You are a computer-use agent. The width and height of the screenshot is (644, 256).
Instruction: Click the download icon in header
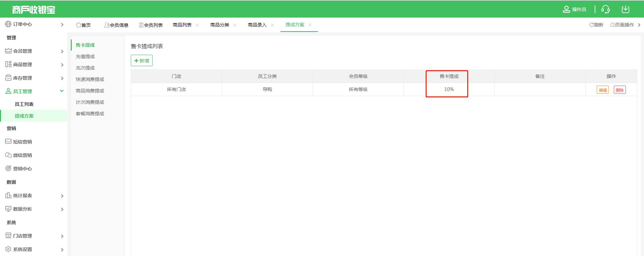point(625,9)
